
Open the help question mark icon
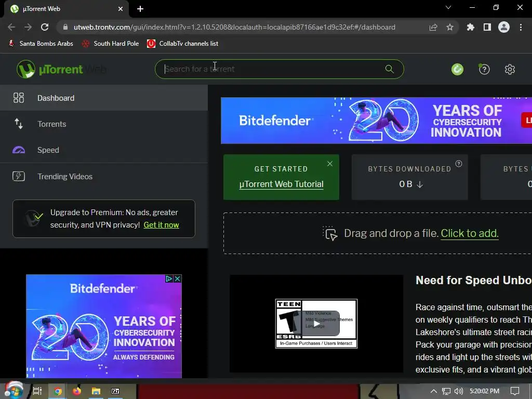[484, 69]
